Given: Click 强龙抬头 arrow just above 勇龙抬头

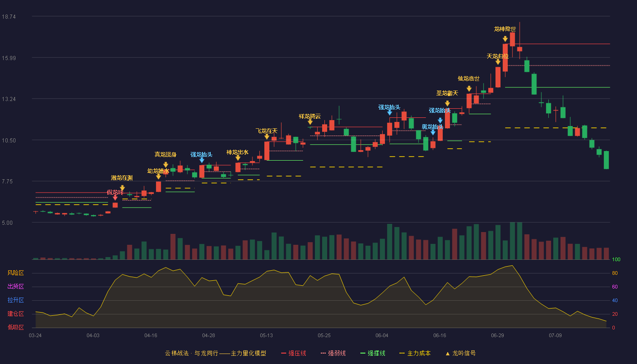Looking at the screenshot, I should tap(440, 121).
